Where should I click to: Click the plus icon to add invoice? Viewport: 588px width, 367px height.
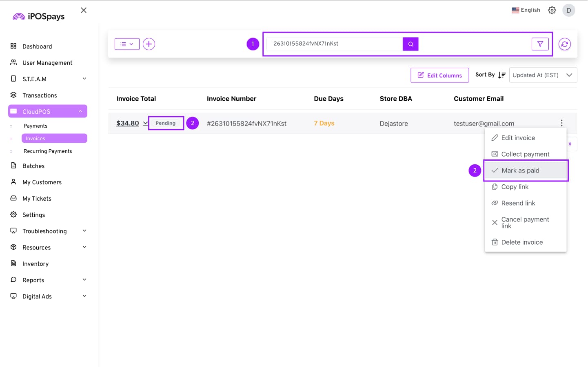click(149, 44)
